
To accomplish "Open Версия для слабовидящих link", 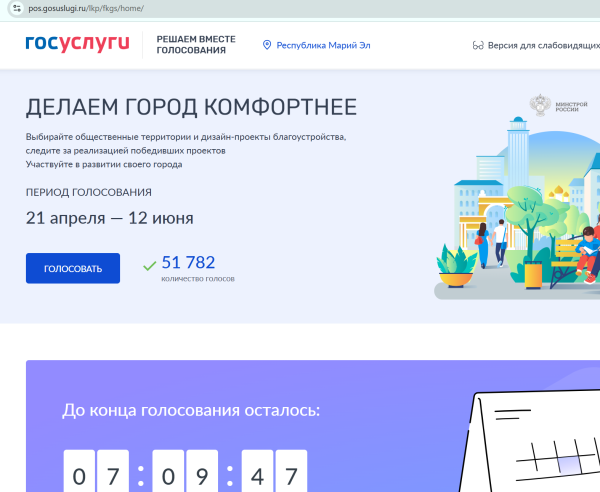I will 543,45.
